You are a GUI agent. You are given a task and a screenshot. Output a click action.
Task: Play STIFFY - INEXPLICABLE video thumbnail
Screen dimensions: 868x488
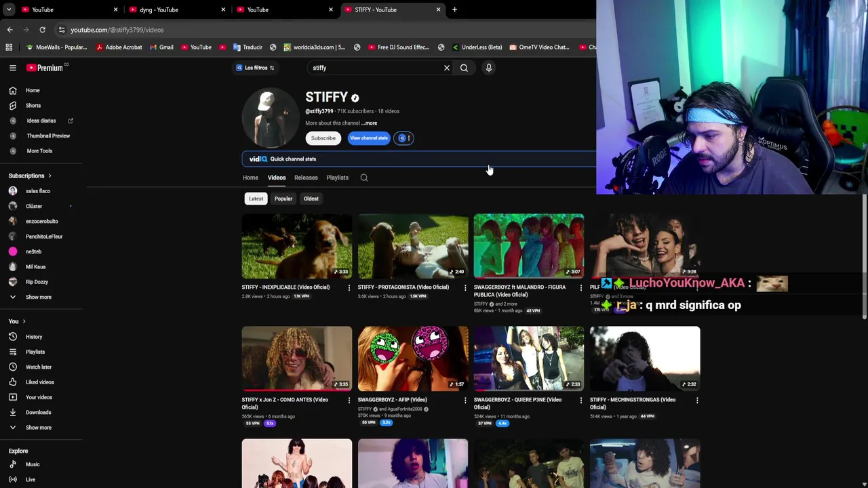[297, 246]
